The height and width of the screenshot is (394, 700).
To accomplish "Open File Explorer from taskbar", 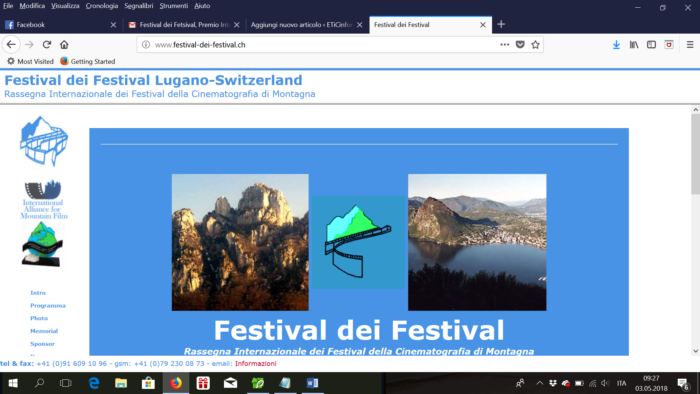I will coord(121,383).
